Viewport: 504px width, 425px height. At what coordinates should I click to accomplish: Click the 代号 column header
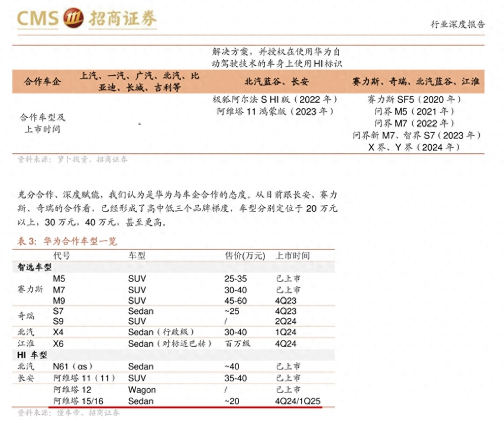62,256
